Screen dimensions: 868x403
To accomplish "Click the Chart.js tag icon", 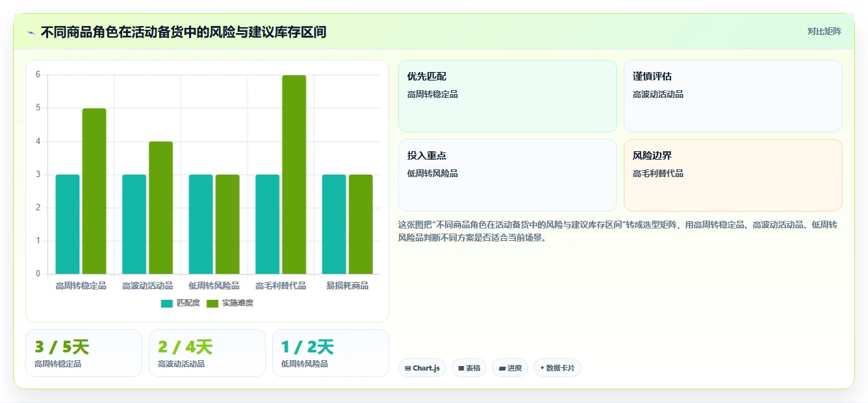I will click(407, 368).
